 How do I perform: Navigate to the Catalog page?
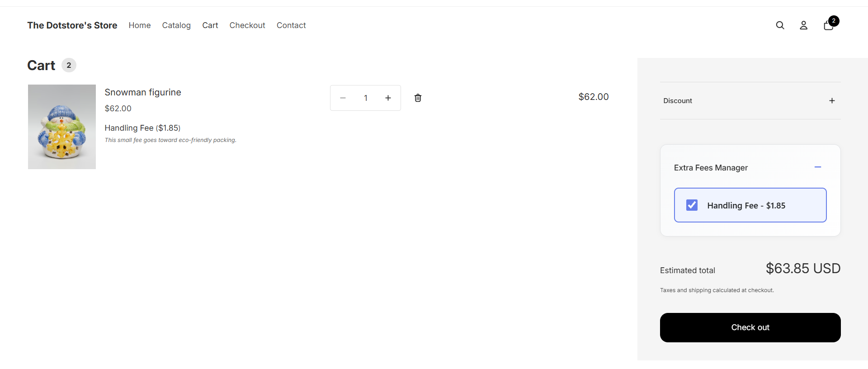tap(176, 25)
